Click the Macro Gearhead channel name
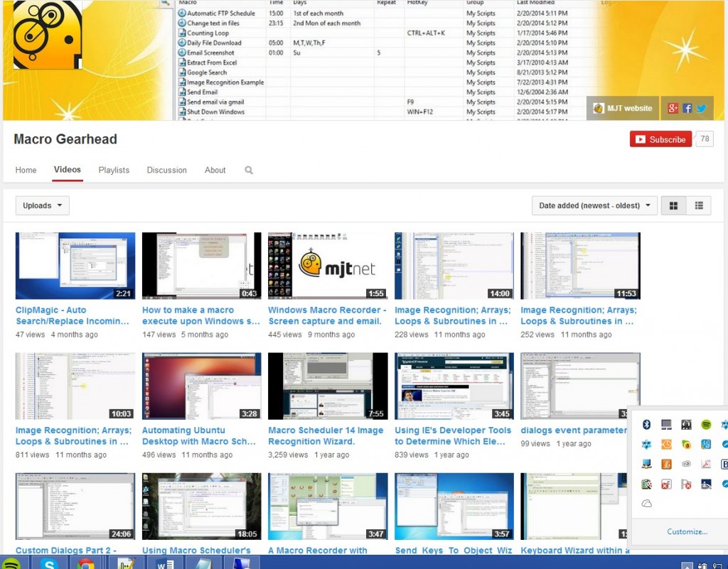The height and width of the screenshot is (569, 728). click(x=65, y=139)
